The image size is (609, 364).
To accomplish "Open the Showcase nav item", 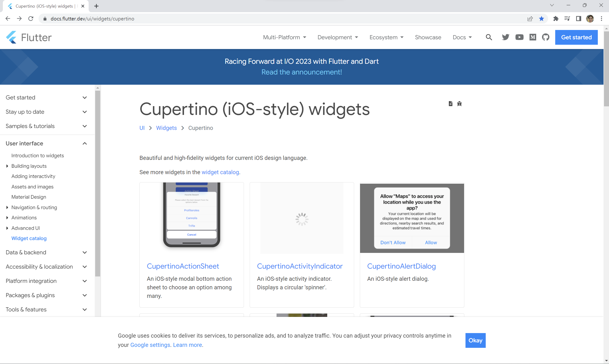I will coord(428,37).
